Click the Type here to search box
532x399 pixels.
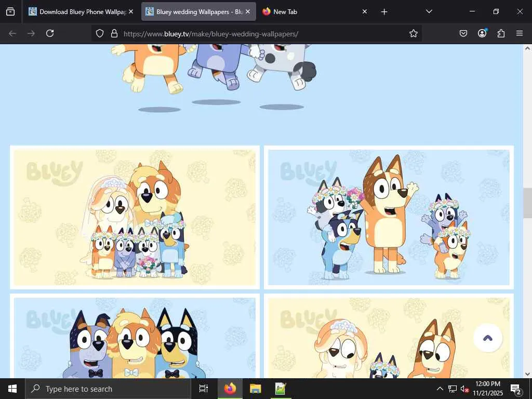(108, 389)
